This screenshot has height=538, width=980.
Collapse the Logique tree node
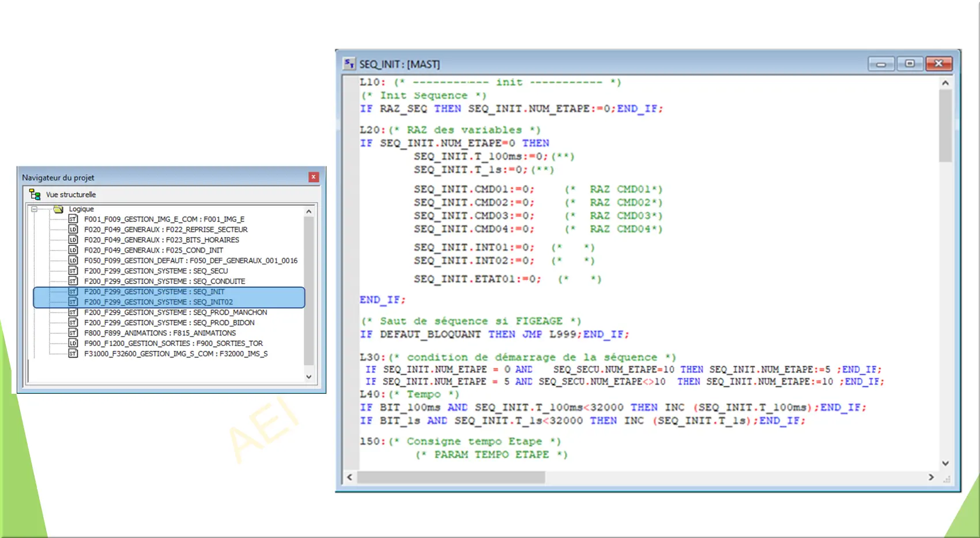pos(35,209)
